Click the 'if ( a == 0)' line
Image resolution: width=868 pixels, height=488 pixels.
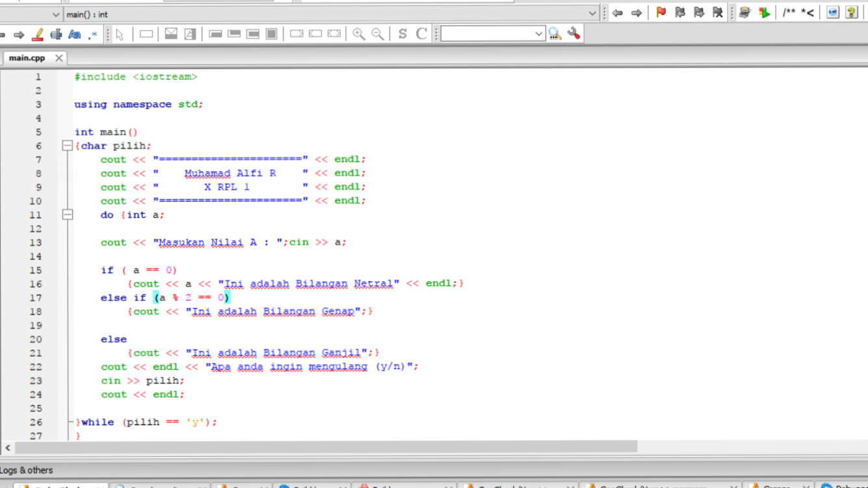(x=138, y=270)
